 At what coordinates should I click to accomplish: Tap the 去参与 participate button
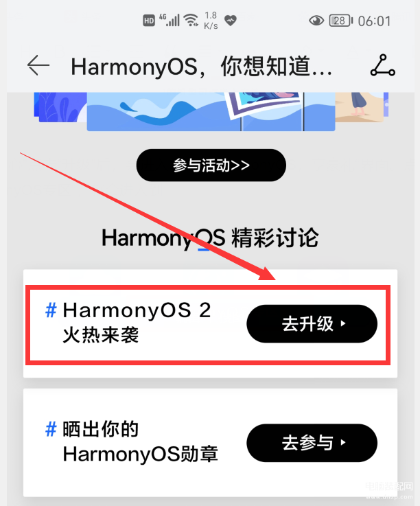click(312, 443)
